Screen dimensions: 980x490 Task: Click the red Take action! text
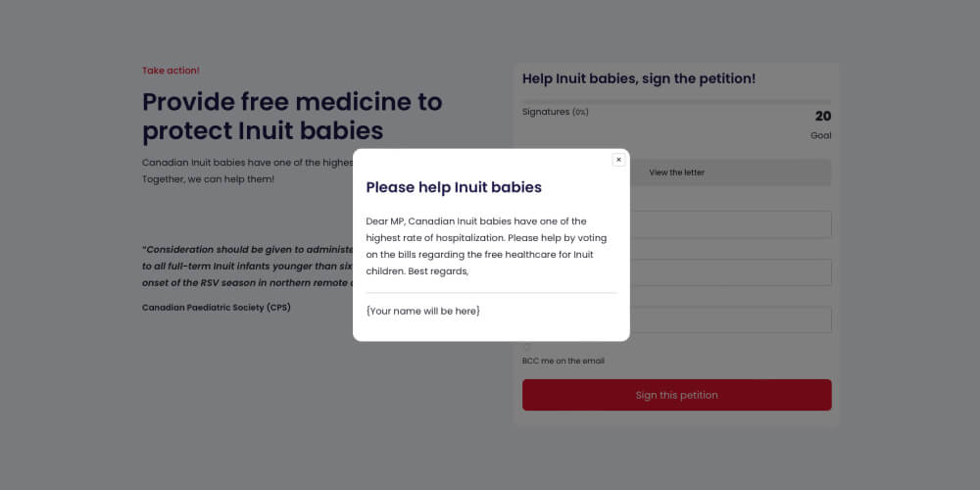pyautogui.click(x=171, y=71)
